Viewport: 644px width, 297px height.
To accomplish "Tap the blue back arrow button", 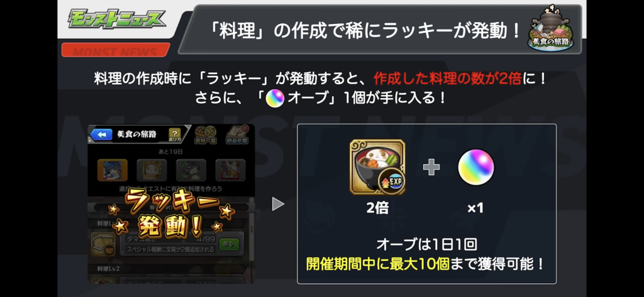I will click(x=101, y=134).
